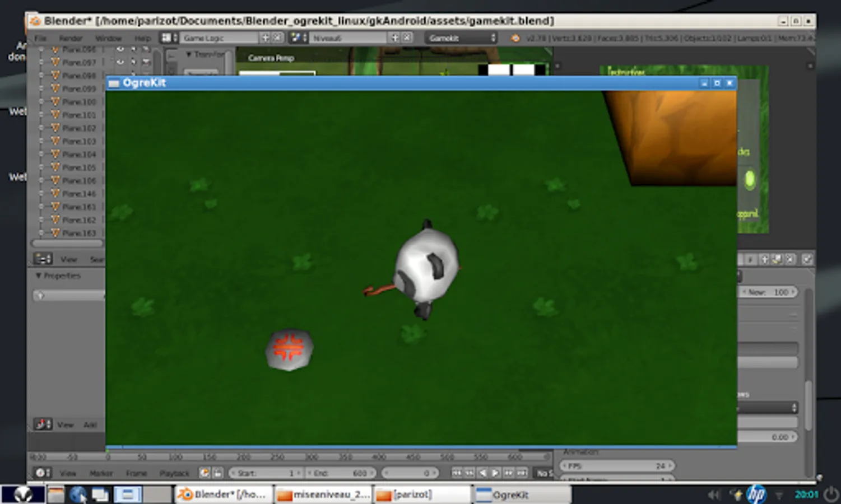Open the logic editor View menu
This screenshot has width=841, height=504.
pos(66,425)
